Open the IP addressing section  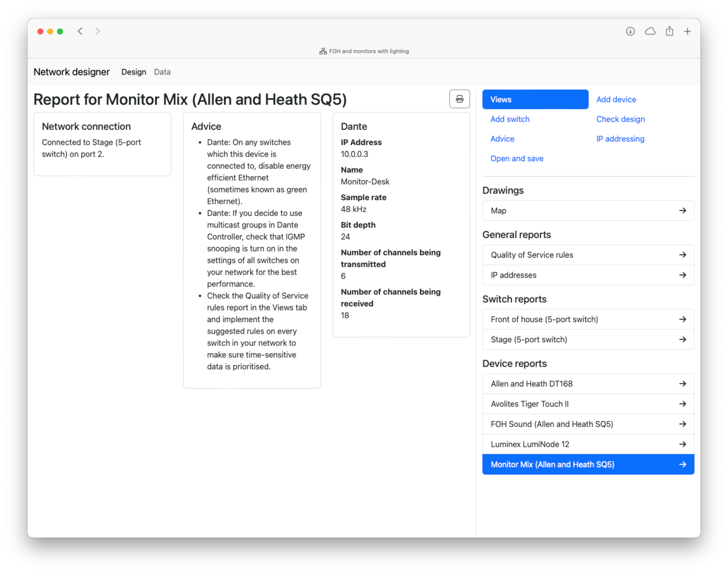click(620, 139)
